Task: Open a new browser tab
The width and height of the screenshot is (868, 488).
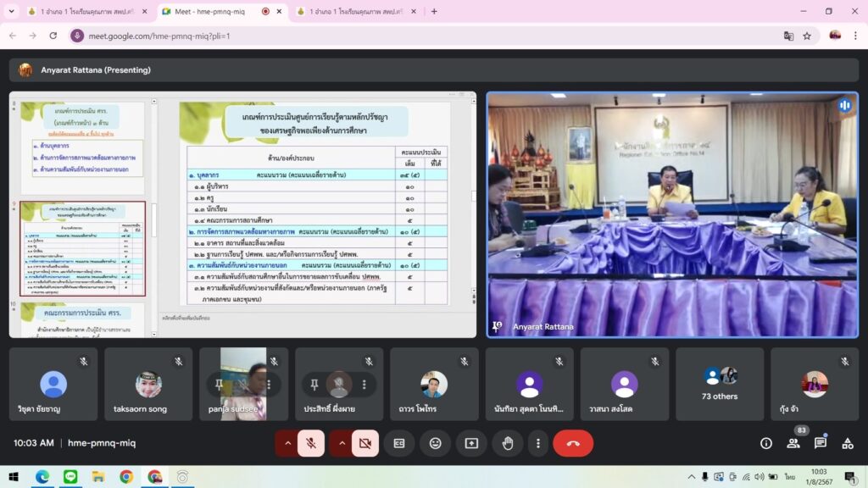Action: tap(434, 11)
